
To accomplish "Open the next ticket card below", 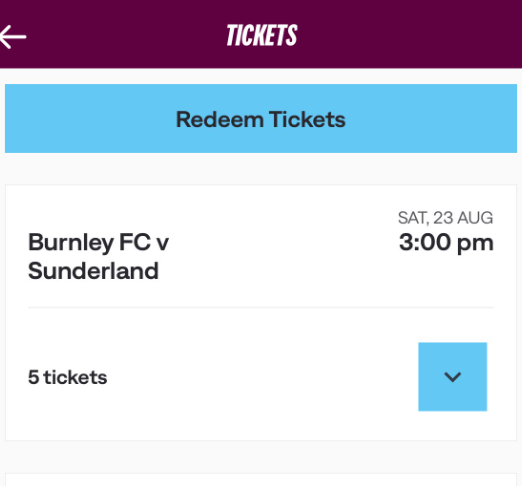I will [261, 480].
